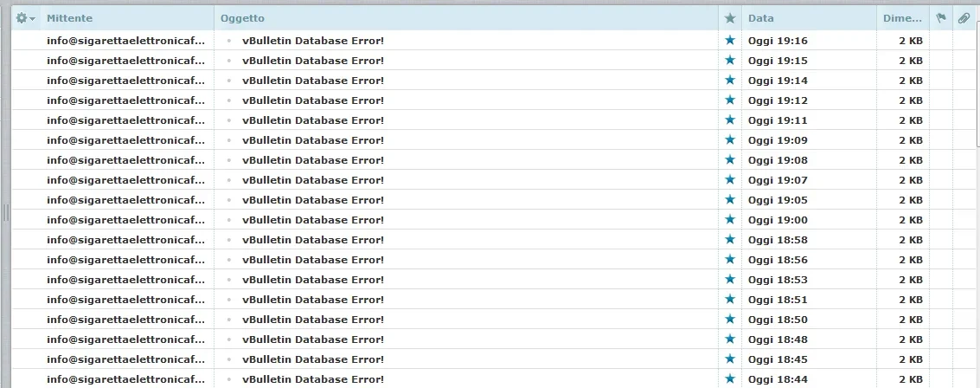Click the unread dot of the 19:08 message

pyautogui.click(x=229, y=160)
